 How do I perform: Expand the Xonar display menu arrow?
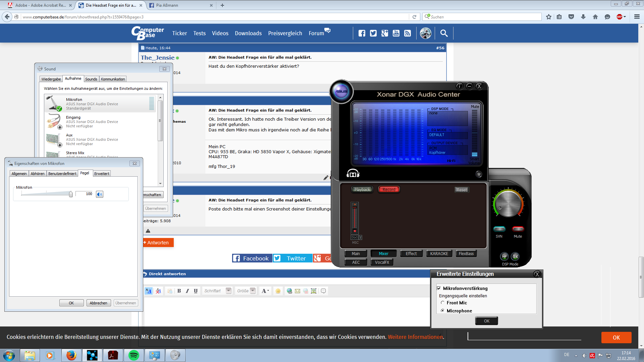(479, 174)
